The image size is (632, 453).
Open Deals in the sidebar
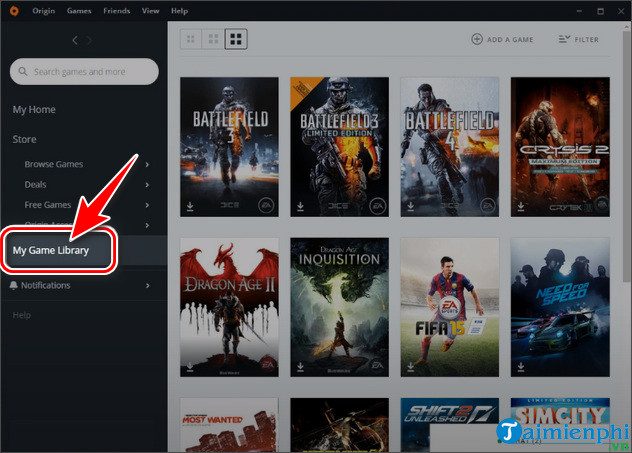pyautogui.click(x=35, y=185)
